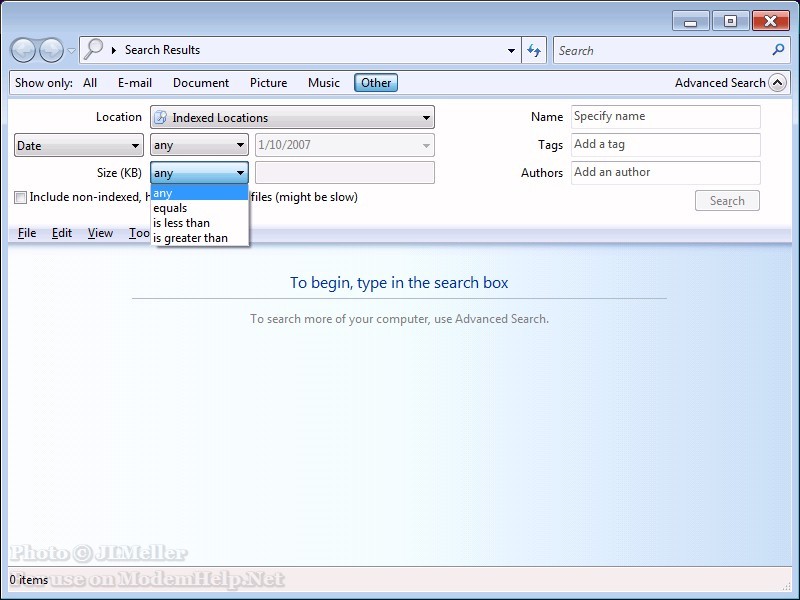This screenshot has height=600, width=800.
Task: Expand the address bar history dropdown
Action: click(511, 51)
